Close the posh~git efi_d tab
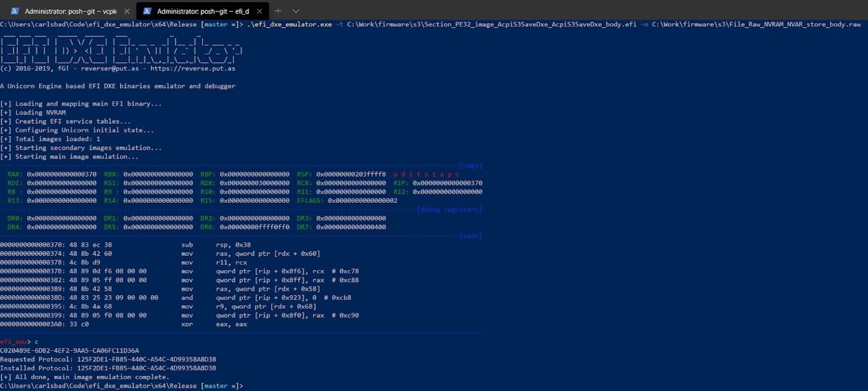868x391 pixels. pos(259,11)
